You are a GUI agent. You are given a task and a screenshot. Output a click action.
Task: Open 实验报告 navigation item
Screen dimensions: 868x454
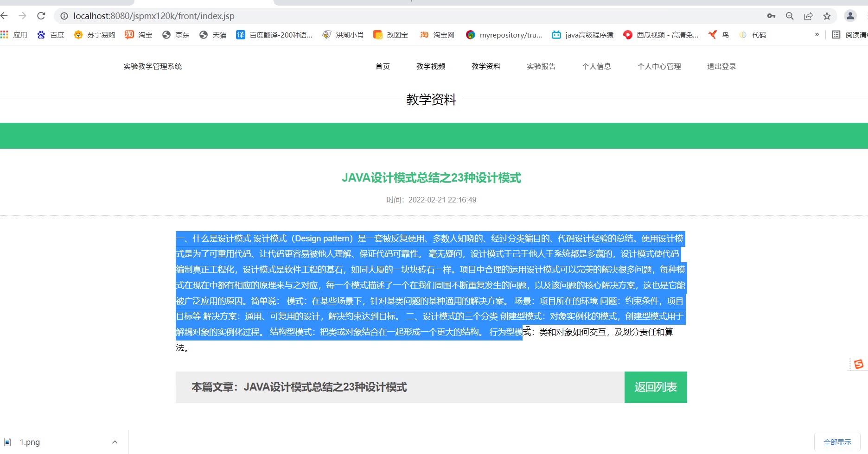tap(541, 66)
